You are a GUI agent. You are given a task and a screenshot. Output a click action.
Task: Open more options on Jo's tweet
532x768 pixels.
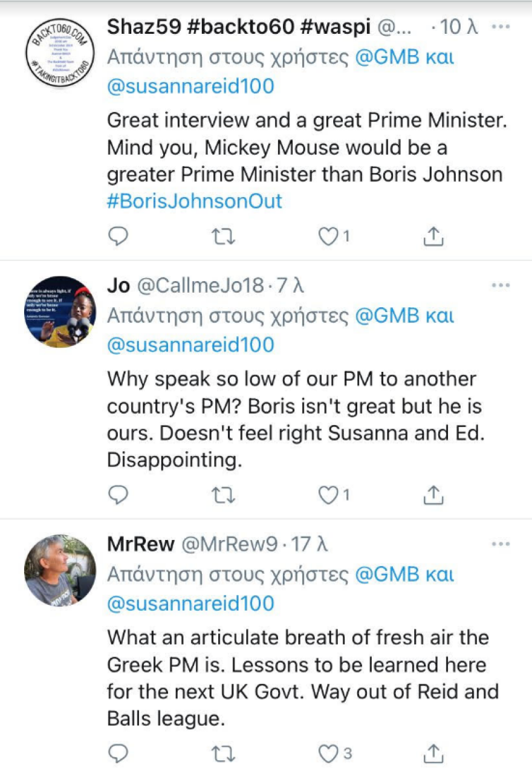[x=501, y=285]
